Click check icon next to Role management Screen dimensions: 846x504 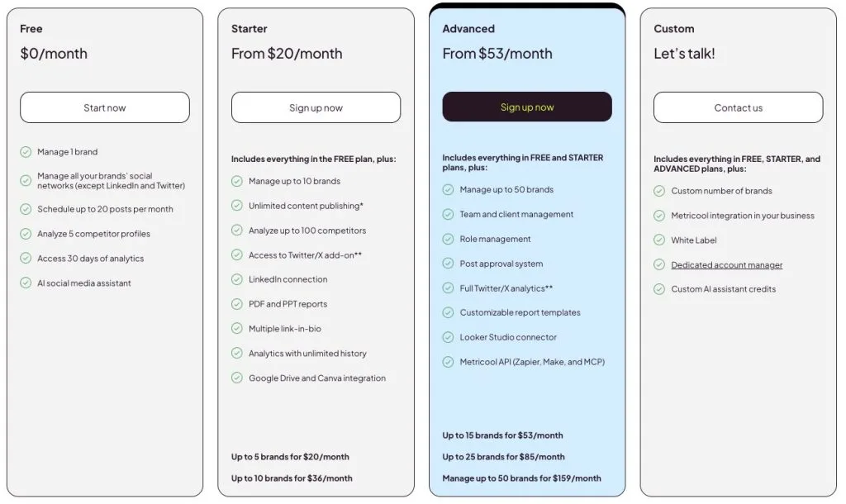(x=448, y=239)
